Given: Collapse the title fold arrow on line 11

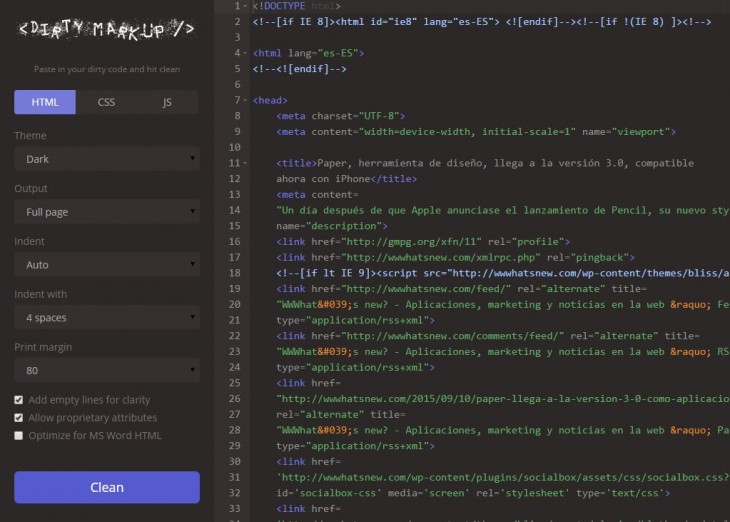Looking at the screenshot, I should point(245,163).
